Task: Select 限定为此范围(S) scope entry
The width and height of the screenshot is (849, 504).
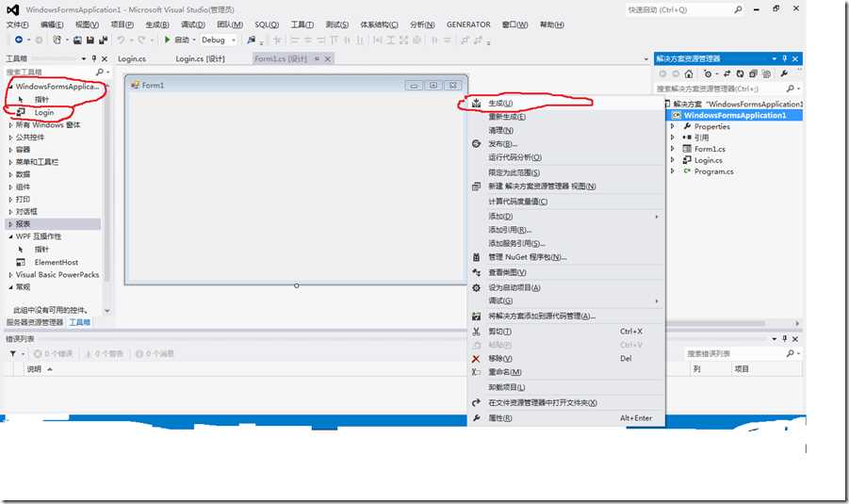Action: tap(565, 172)
